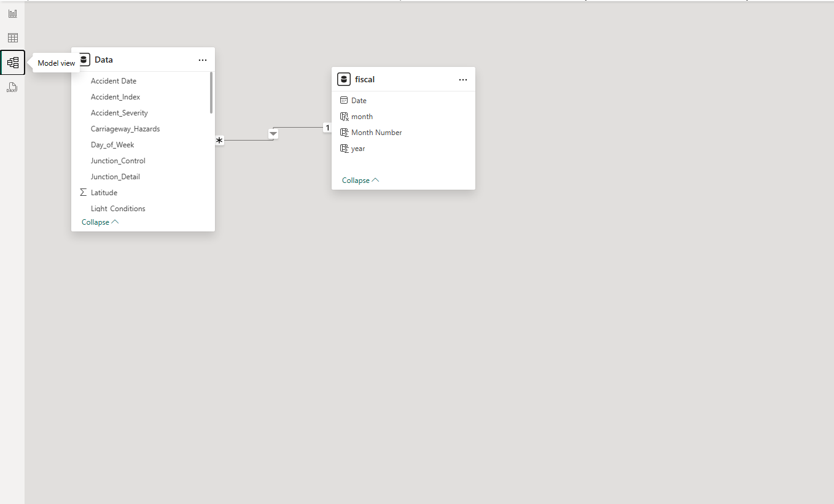Viewport: 834px width, 504px height.
Task: Click the many-side asterisk relationship marker
Action: pyautogui.click(x=219, y=141)
